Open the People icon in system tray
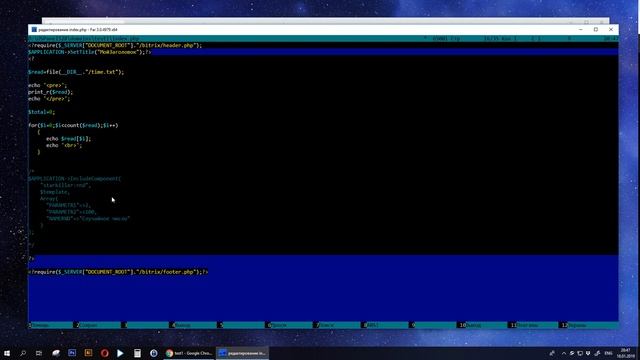Viewport: 640px width, 360px height. click(552, 353)
